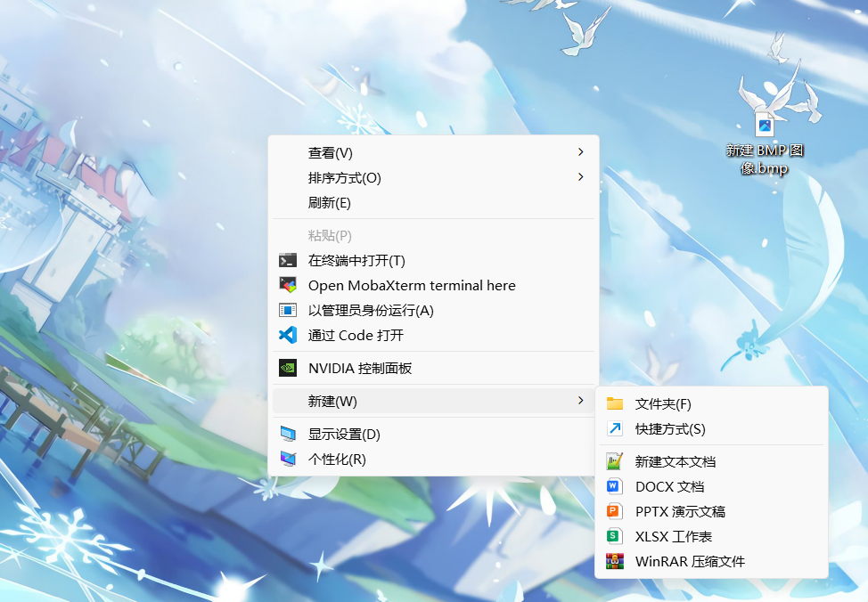Click the monitor icon beside 显示设置(D)
The width and height of the screenshot is (868, 602).
click(287, 434)
